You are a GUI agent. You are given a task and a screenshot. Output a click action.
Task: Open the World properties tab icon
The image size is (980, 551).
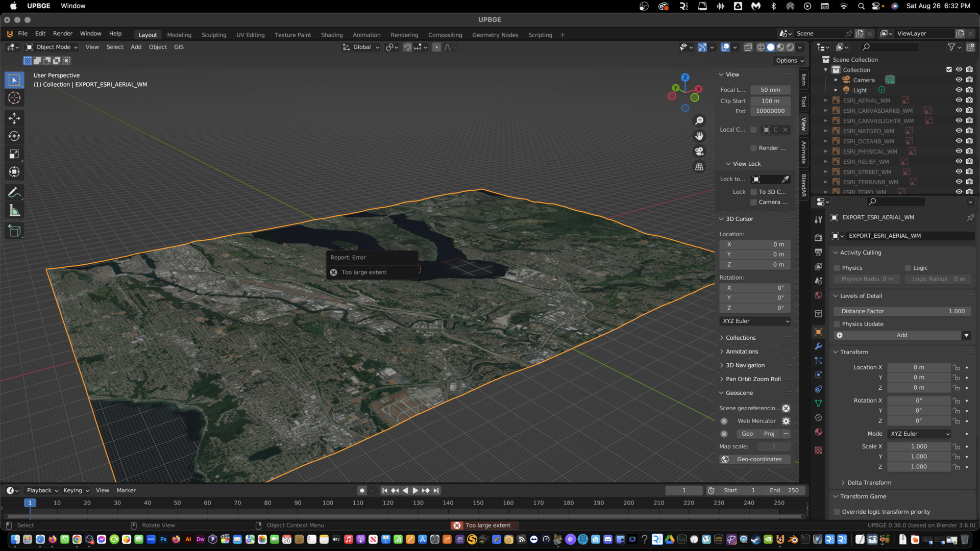pyautogui.click(x=819, y=295)
